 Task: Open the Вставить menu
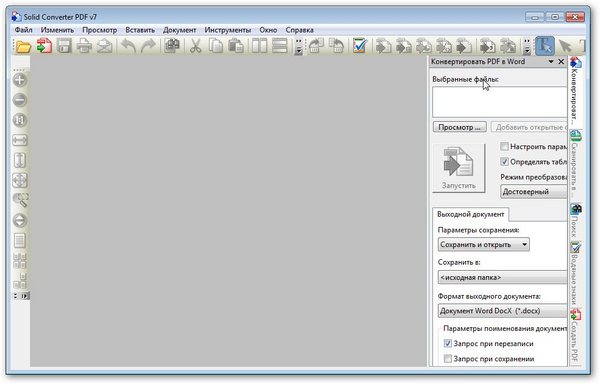click(x=140, y=30)
